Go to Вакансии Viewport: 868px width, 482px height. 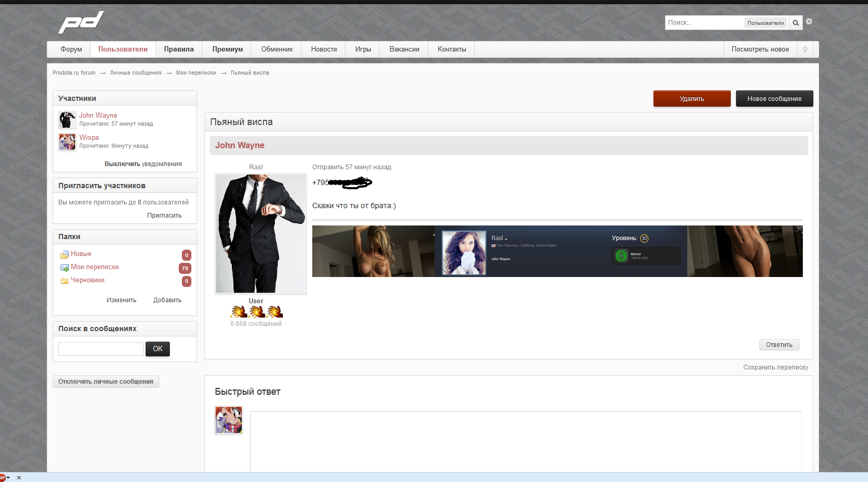404,49
